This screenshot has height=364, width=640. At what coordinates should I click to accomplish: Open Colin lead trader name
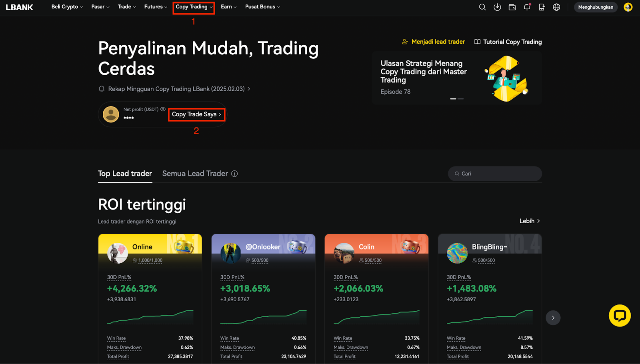[366, 247]
